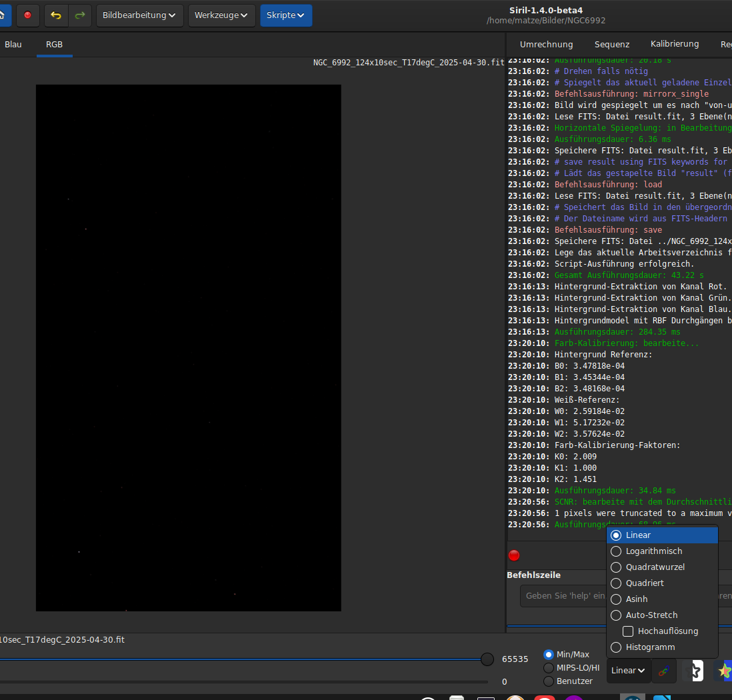The image size is (732, 700).
Task: Select the MIPS-LO/HI radio button
Action: [x=549, y=668]
